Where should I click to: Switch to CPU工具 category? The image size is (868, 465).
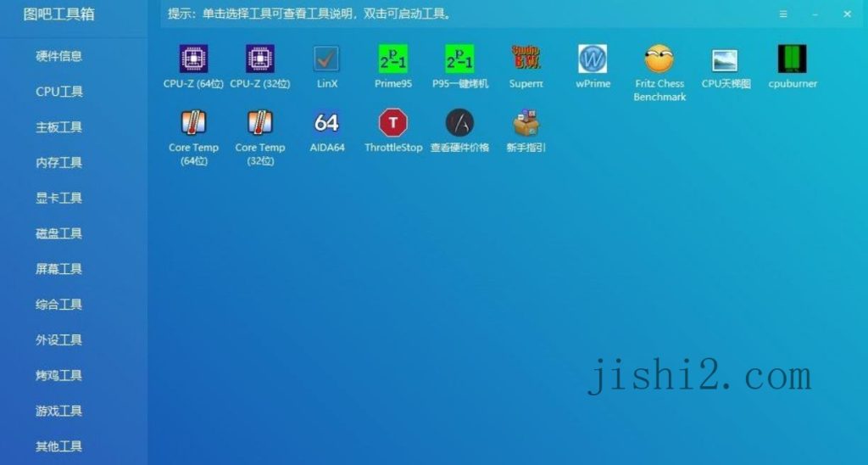[59, 92]
